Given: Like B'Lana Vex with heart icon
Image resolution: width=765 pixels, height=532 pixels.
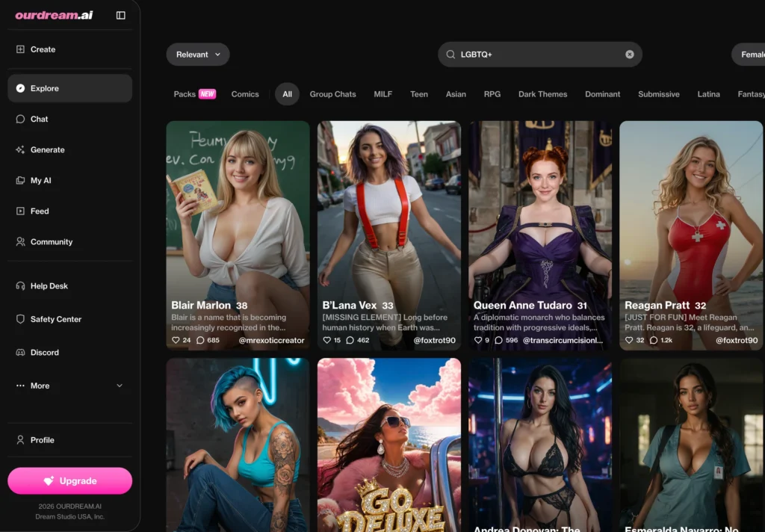Looking at the screenshot, I should (327, 340).
